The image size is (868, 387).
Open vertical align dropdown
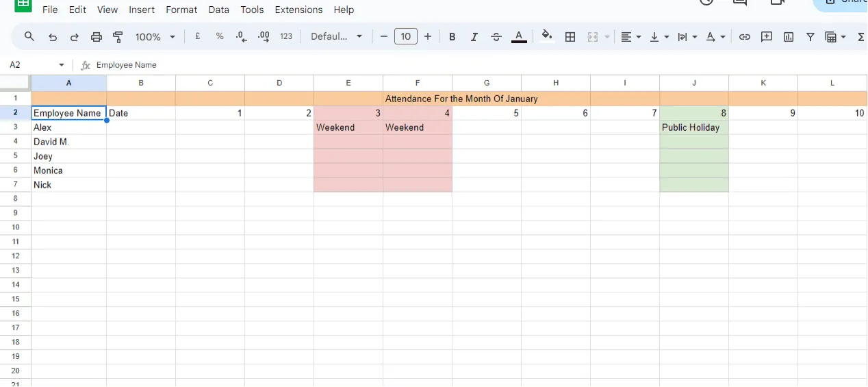[x=659, y=37]
